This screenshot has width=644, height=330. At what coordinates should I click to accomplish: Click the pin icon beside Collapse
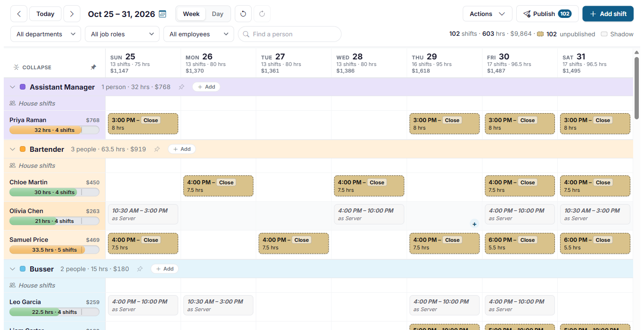93,67
